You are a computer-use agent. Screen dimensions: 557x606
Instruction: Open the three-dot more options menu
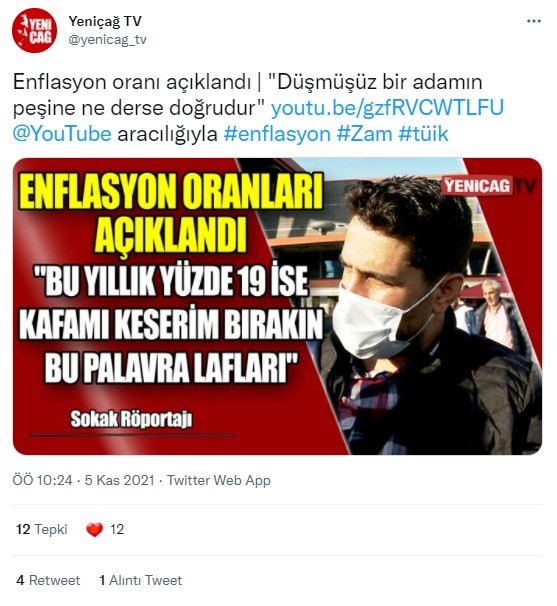pos(533,21)
